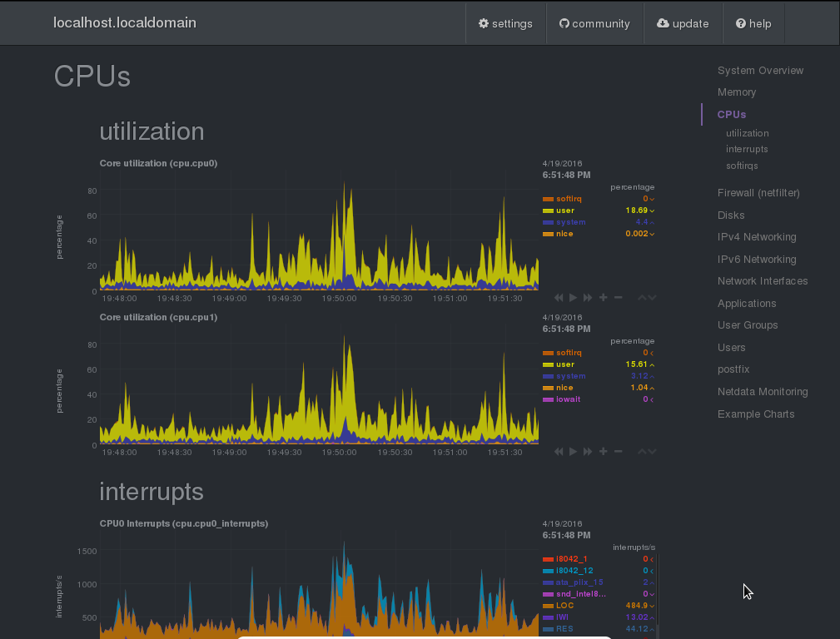The image size is (840, 639).
Task: Expand the Disks section in sidebar
Action: (x=731, y=215)
